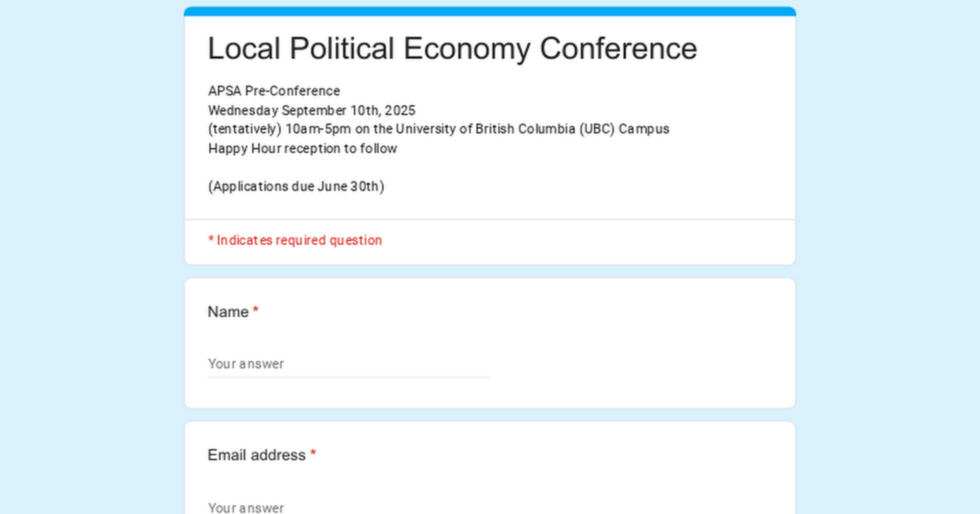980x514 pixels.
Task: Click the Local Political Economy Conference title
Action: [x=452, y=49]
